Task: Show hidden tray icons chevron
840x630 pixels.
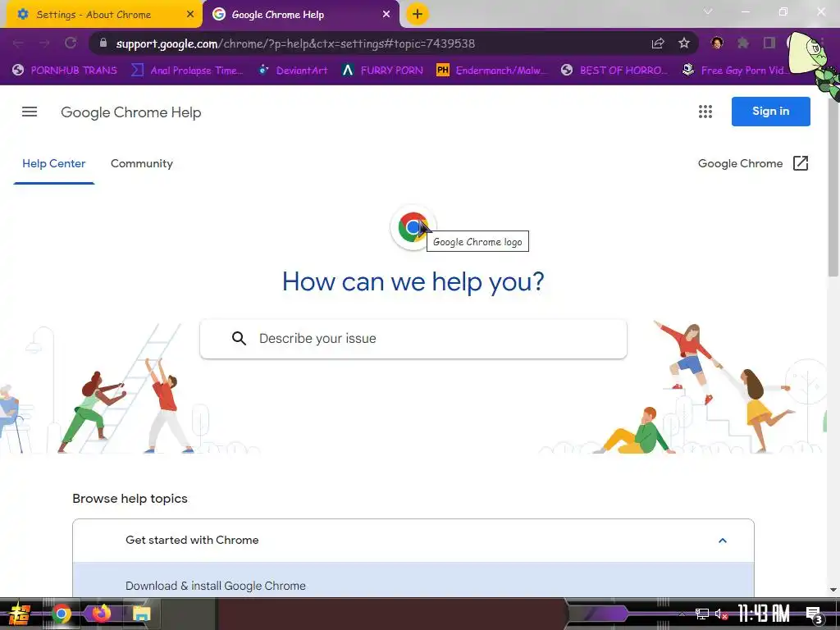Action: tap(682, 614)
